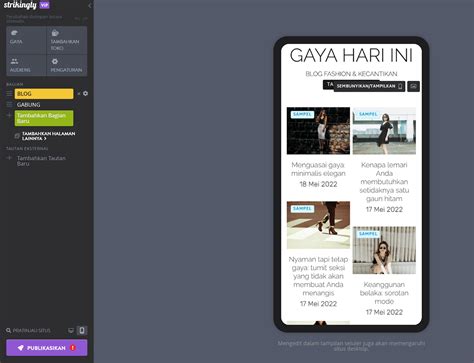Select the BLOG section
This screenshot has height=363, width=474.
click(x=44, y=94)
